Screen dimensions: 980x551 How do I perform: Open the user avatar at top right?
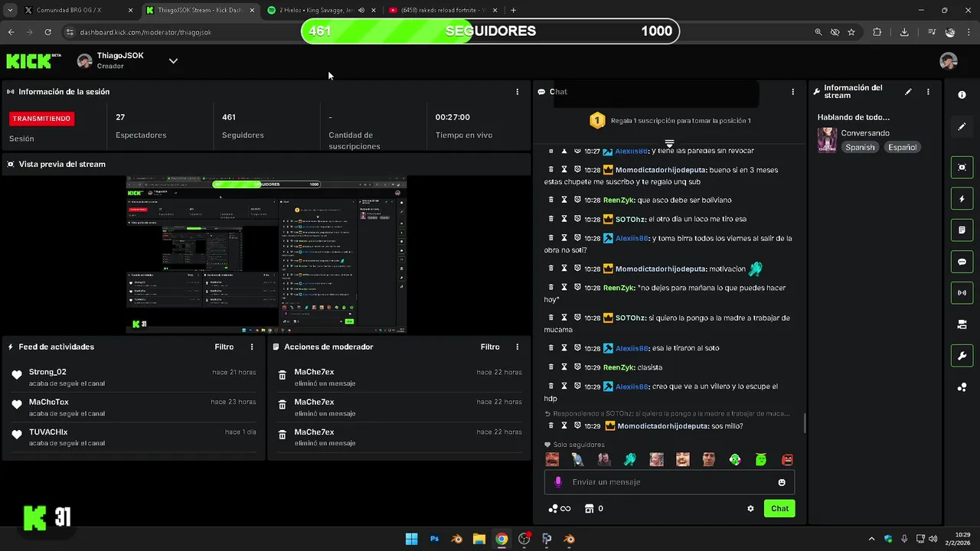tap(949, 61)
